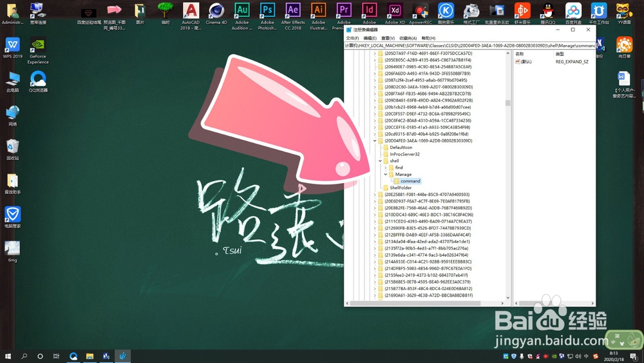Open After Effects CC 2018 icon

293,16
